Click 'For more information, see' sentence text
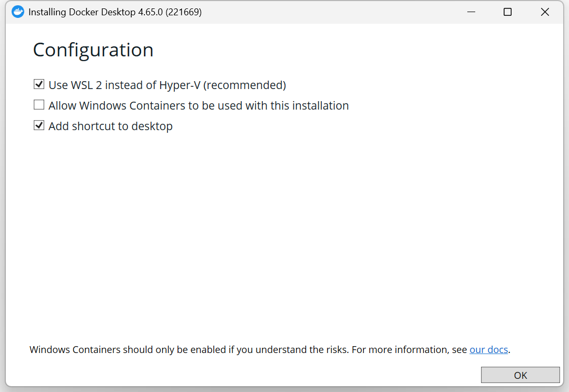 click(409, 349)
